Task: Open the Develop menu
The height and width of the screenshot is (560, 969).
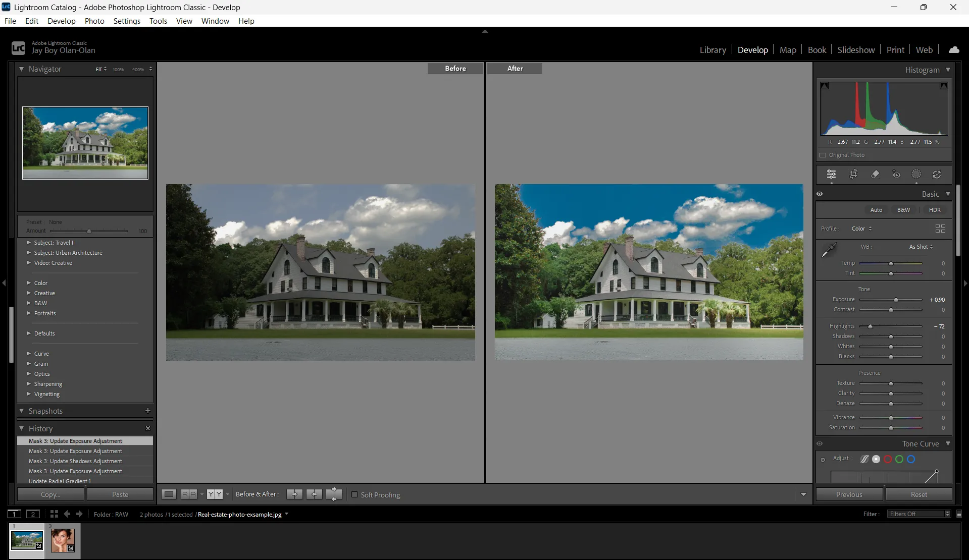Action: 61,21
